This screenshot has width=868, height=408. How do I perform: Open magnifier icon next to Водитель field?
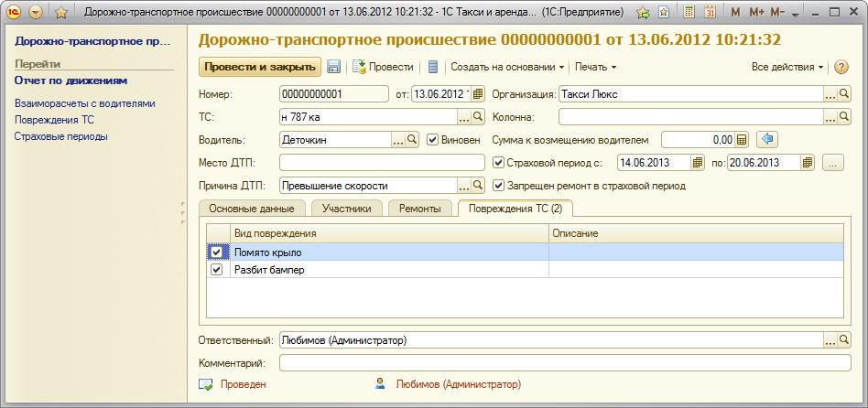[x=412, y=140]
